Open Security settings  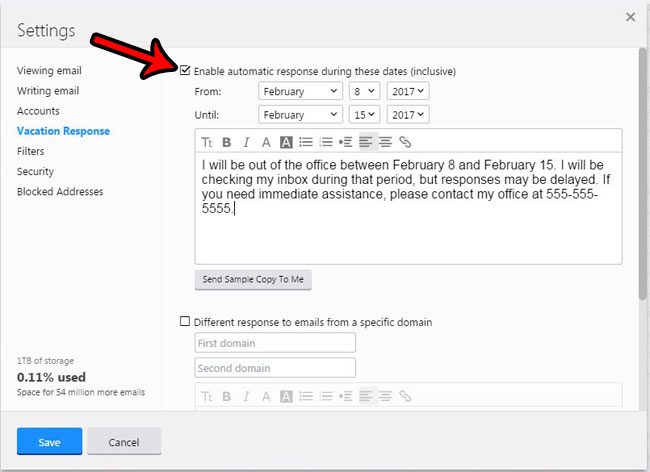pos(35,172)
